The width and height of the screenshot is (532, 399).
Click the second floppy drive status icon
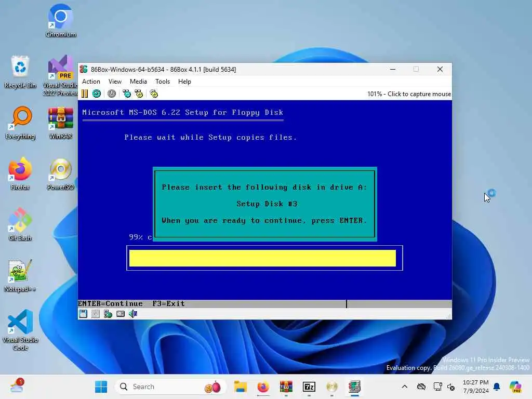[96, 314]
